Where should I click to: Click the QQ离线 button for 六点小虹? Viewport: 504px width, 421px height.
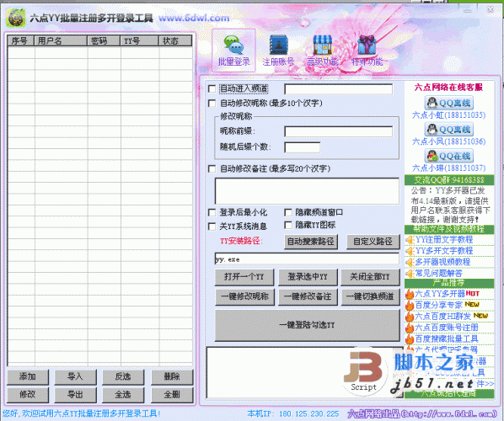[449, 103]
